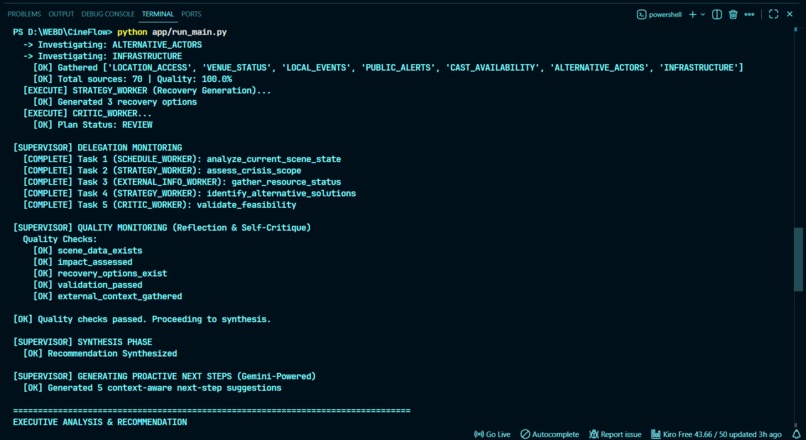
Task: Click '[EXECUTE] STRATEGY_WORKER (Recovery Generation)' line
Action: coord(147,90)
